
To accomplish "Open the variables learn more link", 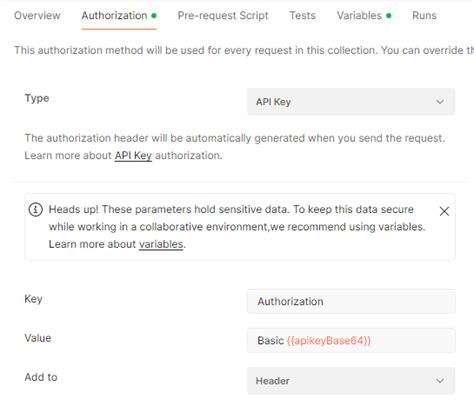I will click(161, 244).
